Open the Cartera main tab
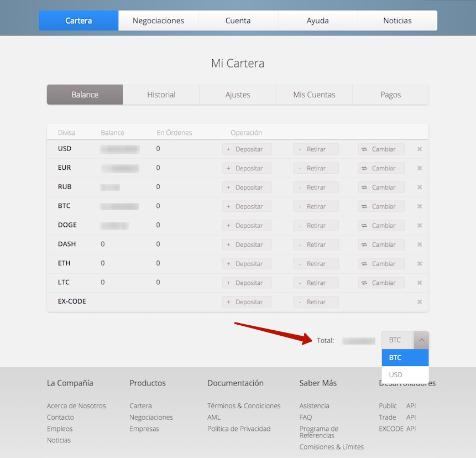 [x=79, y=20]
